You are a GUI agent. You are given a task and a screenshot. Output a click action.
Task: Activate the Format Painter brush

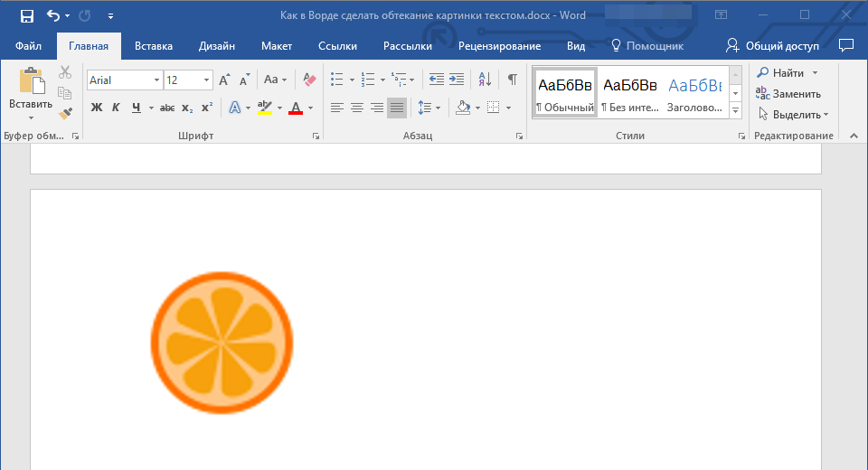click(x=65, y=114)
